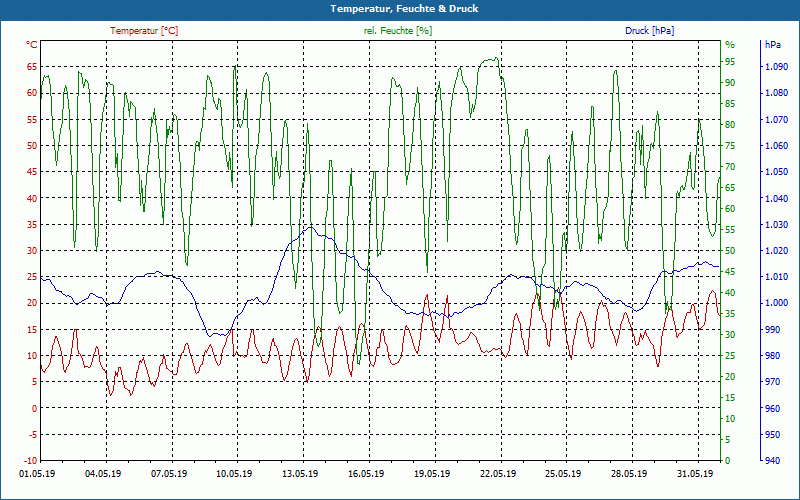Click the pressure axis value "1.080"
Screen dimensions: 800x500
tap(777, 93)
